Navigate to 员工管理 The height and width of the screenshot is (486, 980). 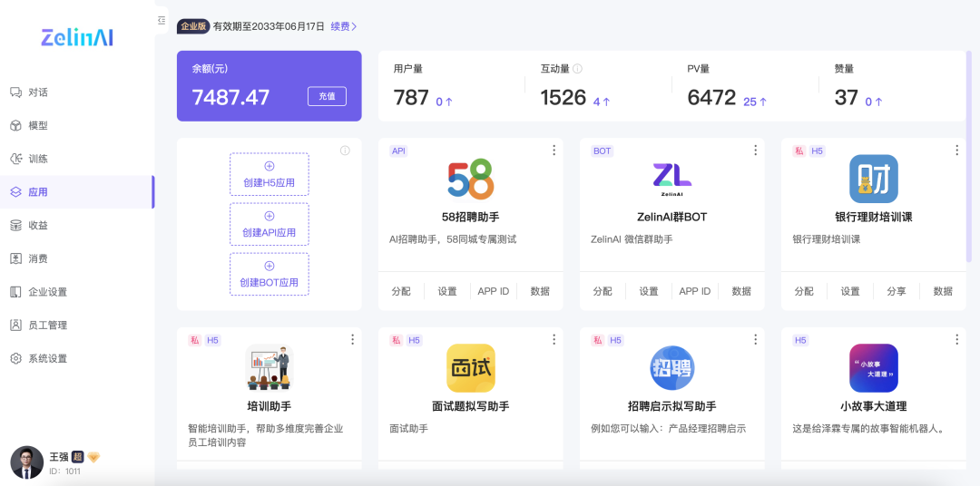click(x=77, y=325)
